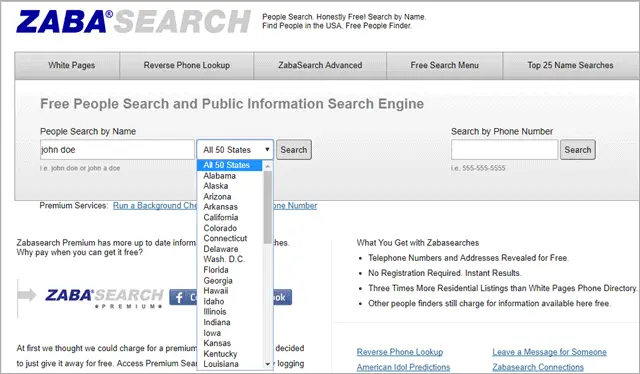Screen dimensions: 640x374
Task: Click the state list scroll-down arrow
Action: (268, 364)
